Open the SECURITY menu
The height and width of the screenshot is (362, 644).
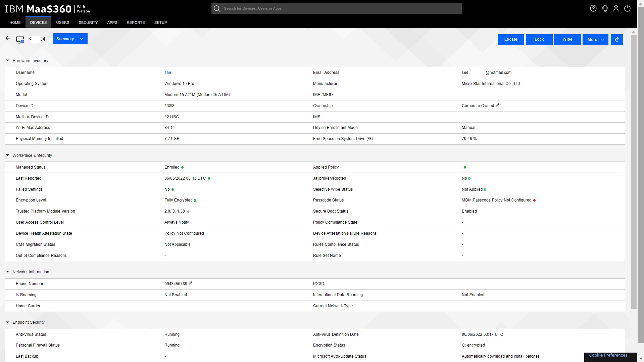click(88, 22)
